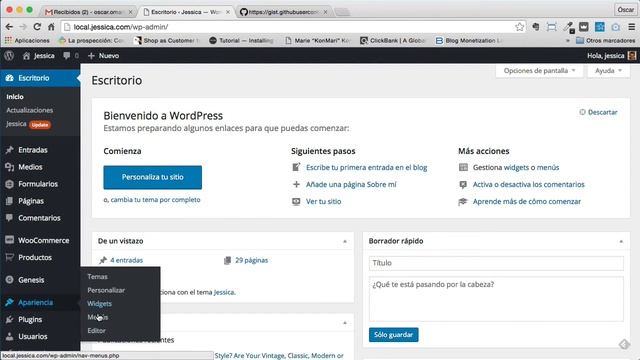Open Jessica Update sidebar item

28,124
